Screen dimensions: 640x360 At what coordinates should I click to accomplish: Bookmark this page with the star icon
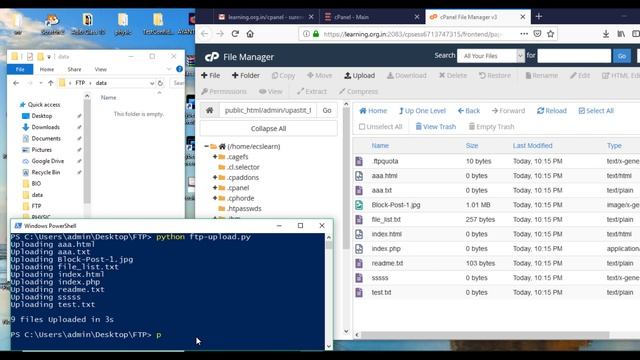pyautogui.click(x=551, y=34)
